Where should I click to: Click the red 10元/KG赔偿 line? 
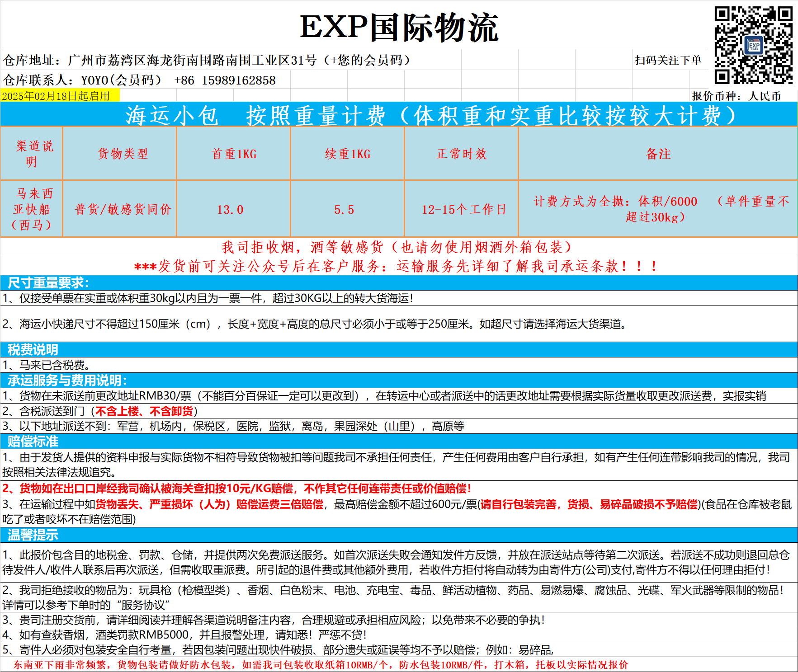[x=399, y=489]
